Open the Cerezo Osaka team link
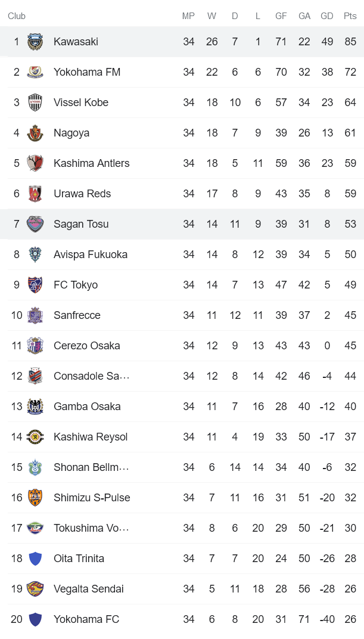The image size is (364, 639). (x=87, y=346)
